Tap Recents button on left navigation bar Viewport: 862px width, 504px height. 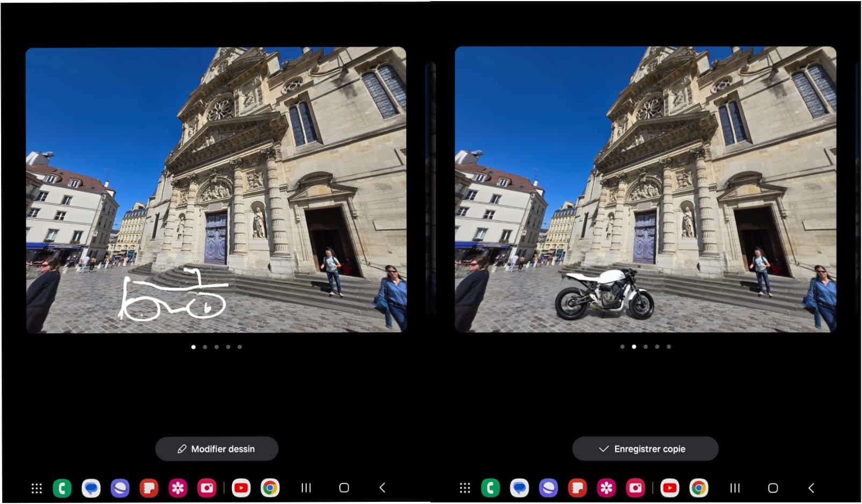pyautogui.click(x=306, y=488)
